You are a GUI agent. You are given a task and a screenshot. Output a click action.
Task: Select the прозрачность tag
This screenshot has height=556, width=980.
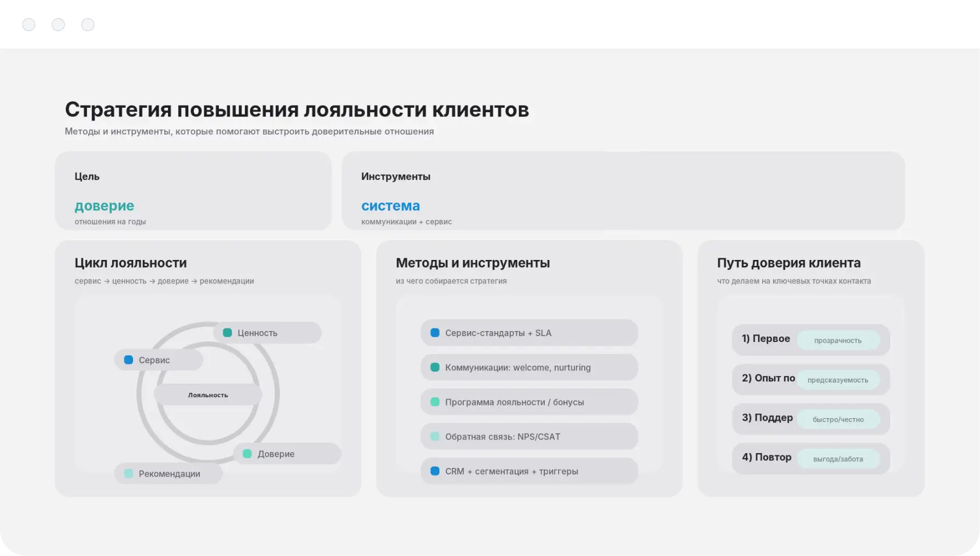838,340
